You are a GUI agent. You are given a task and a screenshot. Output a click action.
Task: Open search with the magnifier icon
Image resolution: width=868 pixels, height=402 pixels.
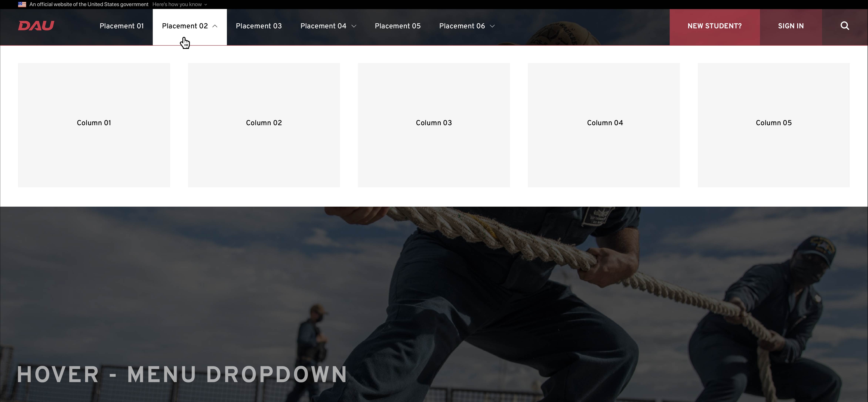tap(845, 26)
